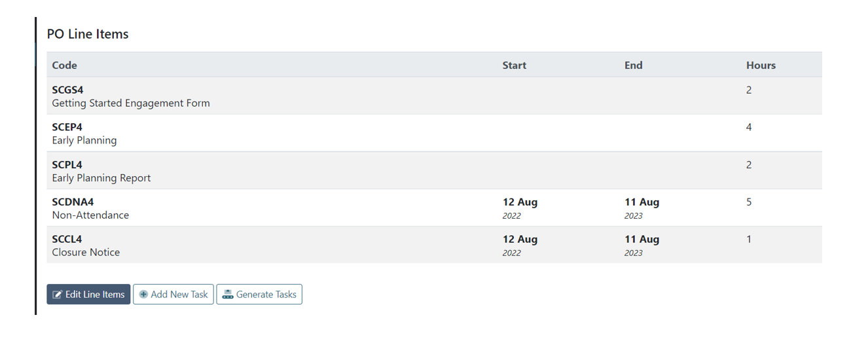Click the 12 Aug 2022 start date for SCDNA4
The width and height of the screenshot is (868, 347).
[520, 208]
